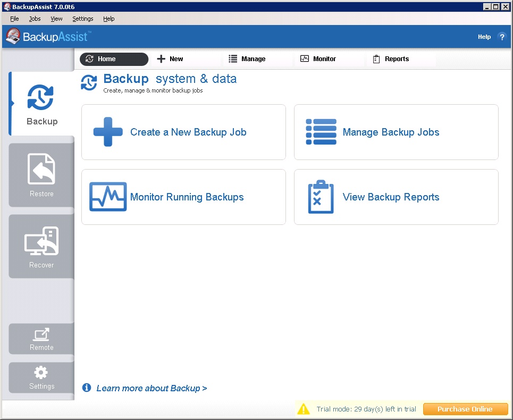Click the clipboard icon for backup reports
The image size is (513, 420).
[321, 197]
